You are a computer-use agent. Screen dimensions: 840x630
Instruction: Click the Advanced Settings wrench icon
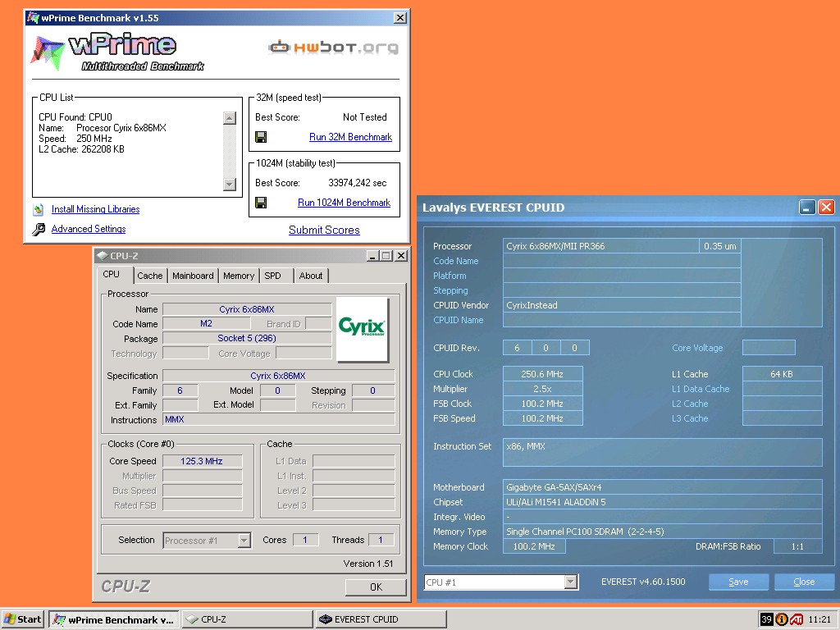(39, 230)
